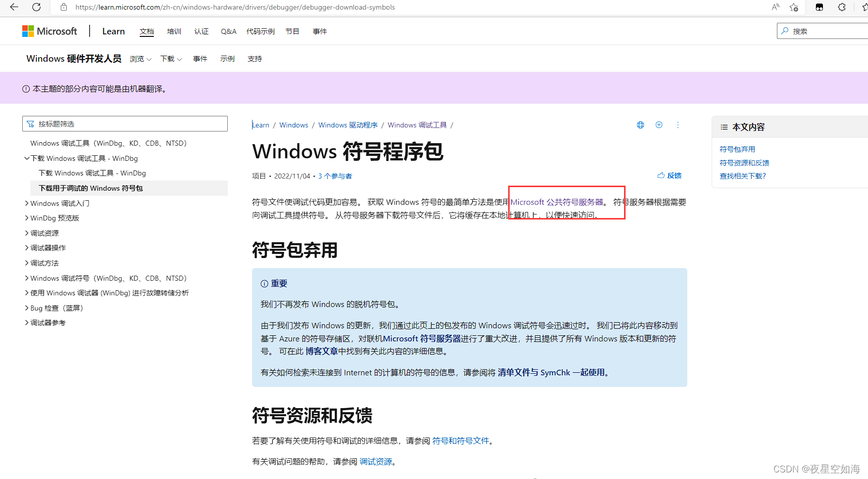Click the plus icon to save to collection

tap(659, 124)
